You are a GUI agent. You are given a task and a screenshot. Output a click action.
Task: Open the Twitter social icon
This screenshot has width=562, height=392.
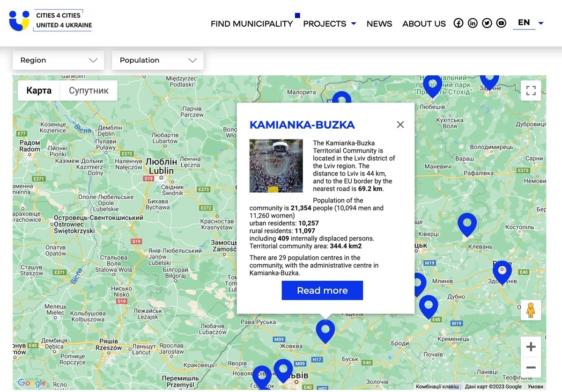(487, 23)
